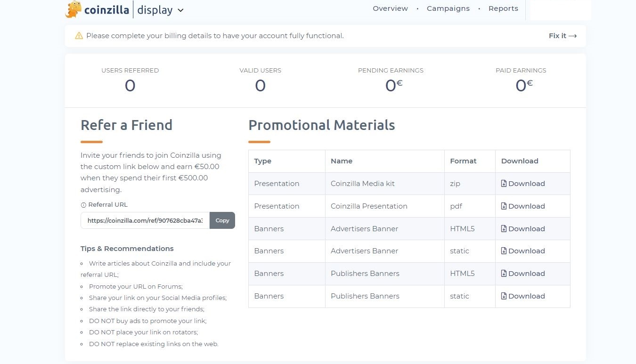Click into the referral URL input field
The width and height of the screenshot is (636, 364).
pyautogui.click(x=145, y=220)
